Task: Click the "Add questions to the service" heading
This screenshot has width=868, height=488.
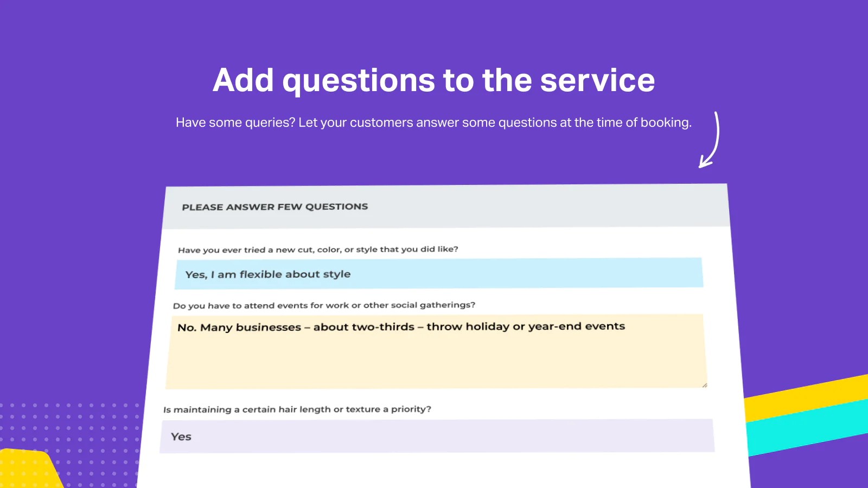Action: pos(433,80)
